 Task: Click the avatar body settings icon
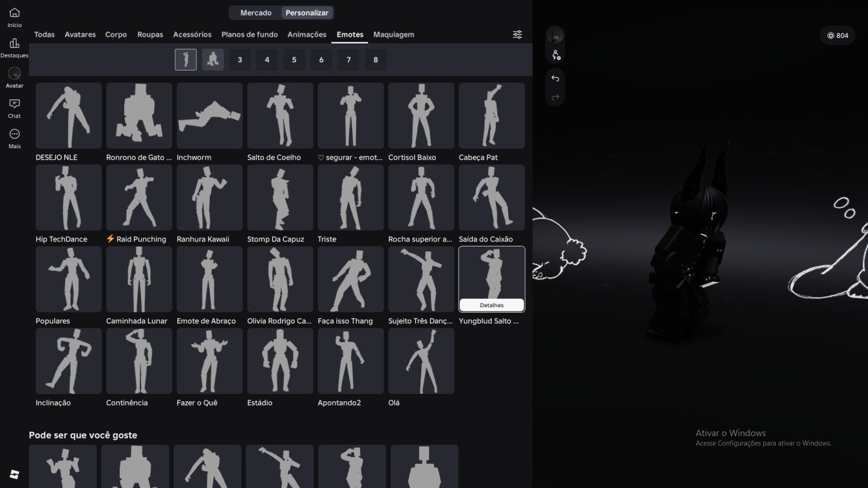(556, 55)
